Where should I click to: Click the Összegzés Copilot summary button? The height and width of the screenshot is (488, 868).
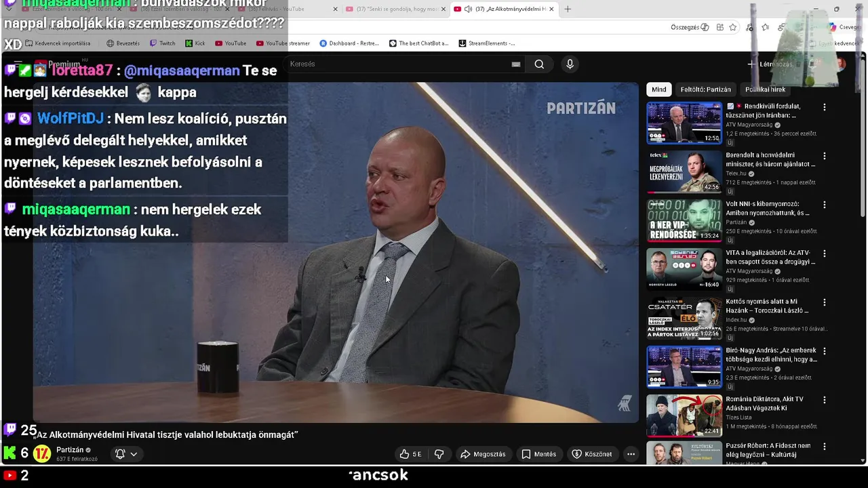690,27
